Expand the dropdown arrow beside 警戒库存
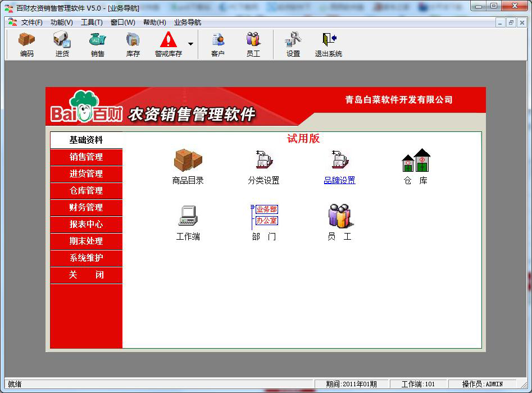This screenshot has width=532, height=393. [x=190, y=44]
